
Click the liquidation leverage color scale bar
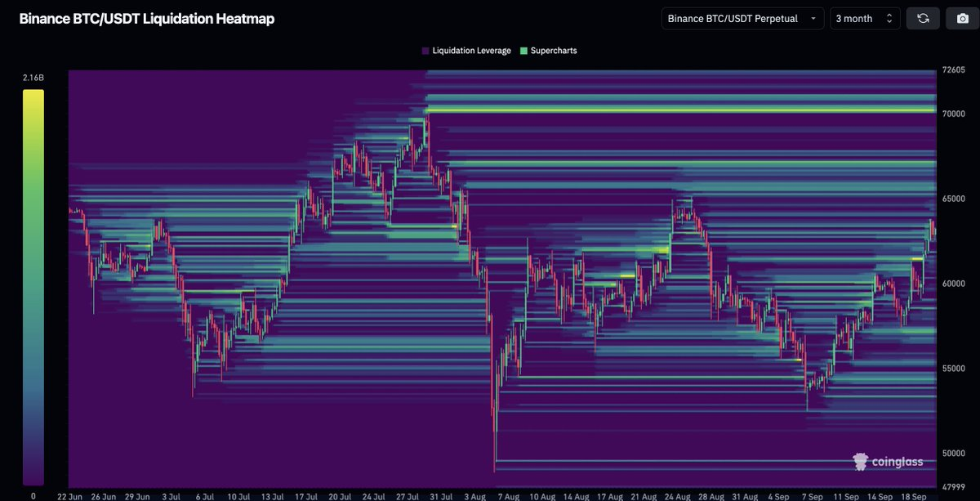click(x=33, y=288)
